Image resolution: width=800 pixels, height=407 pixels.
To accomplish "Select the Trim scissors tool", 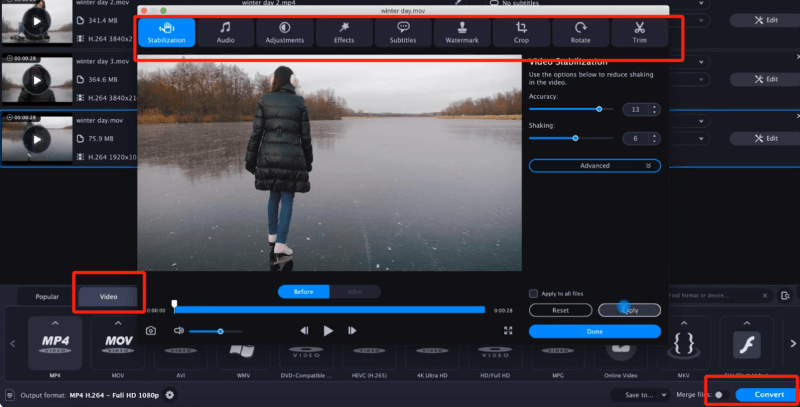I will point(639,33).
